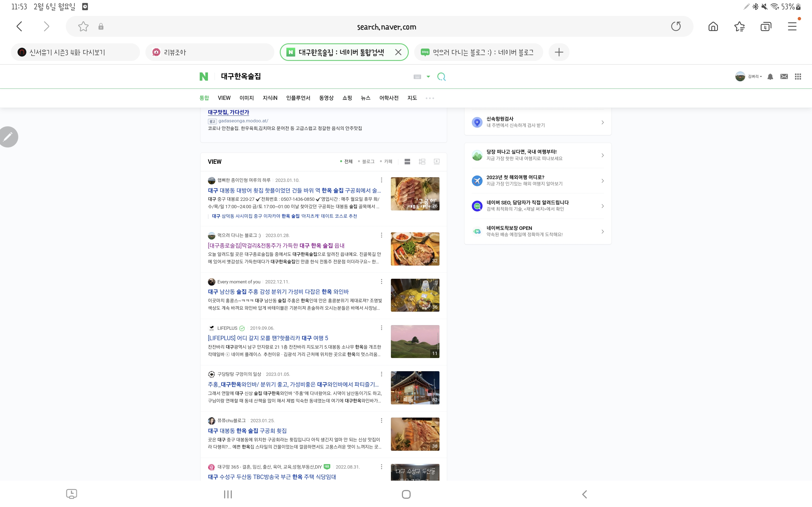Screen dimensions: 812x507
Task: Expand search box dropdown arrow
Action: click(428, 77)
